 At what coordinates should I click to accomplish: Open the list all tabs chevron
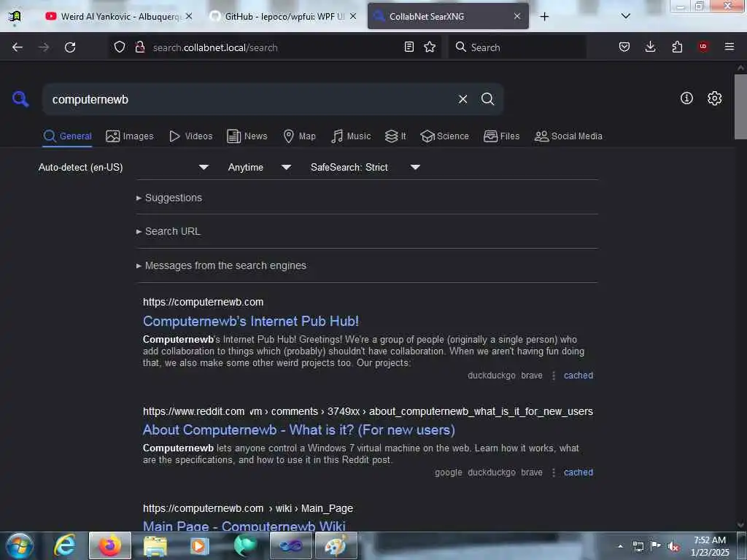[x=625, y=16]
